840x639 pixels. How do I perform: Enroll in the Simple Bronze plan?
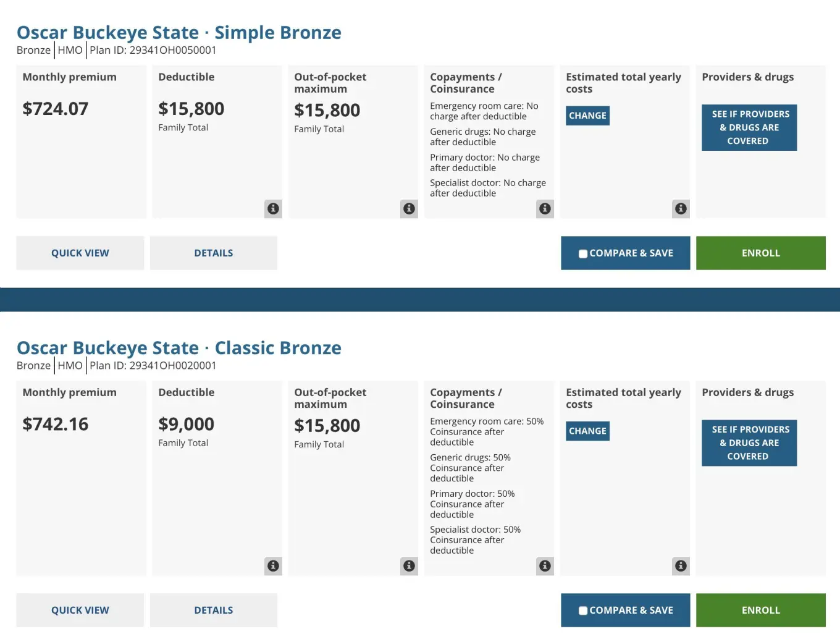pyautogui.click(x=760, y=253)
